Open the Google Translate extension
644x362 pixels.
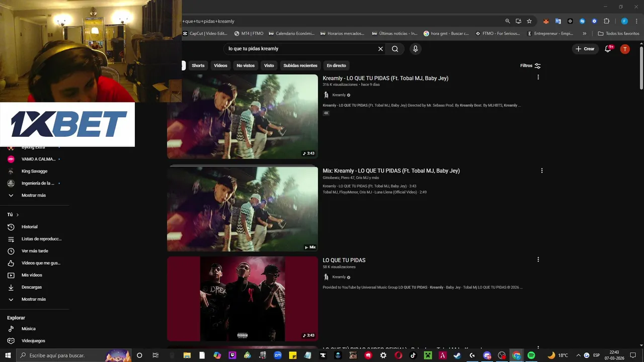click(x=558, y=21)
